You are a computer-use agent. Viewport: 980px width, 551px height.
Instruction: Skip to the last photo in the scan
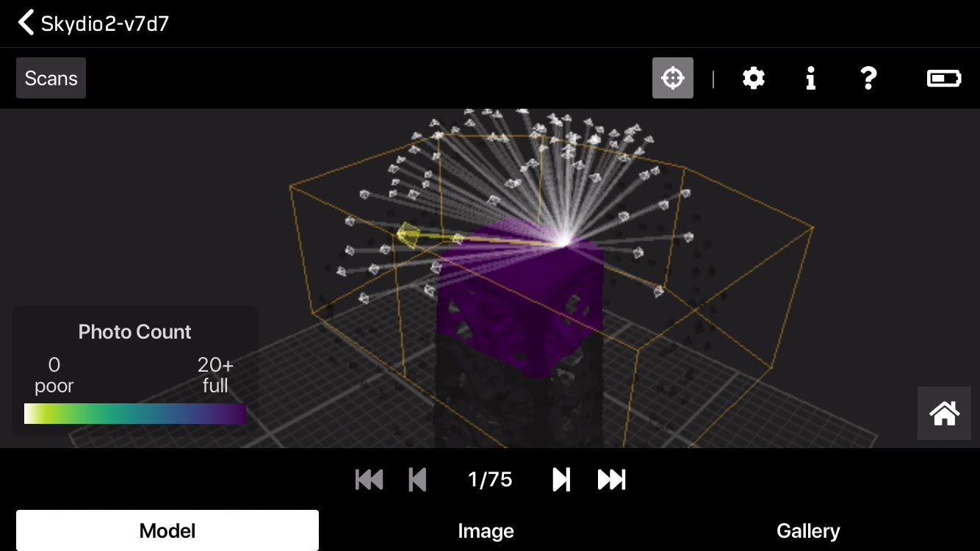click(x=610, y=479)
